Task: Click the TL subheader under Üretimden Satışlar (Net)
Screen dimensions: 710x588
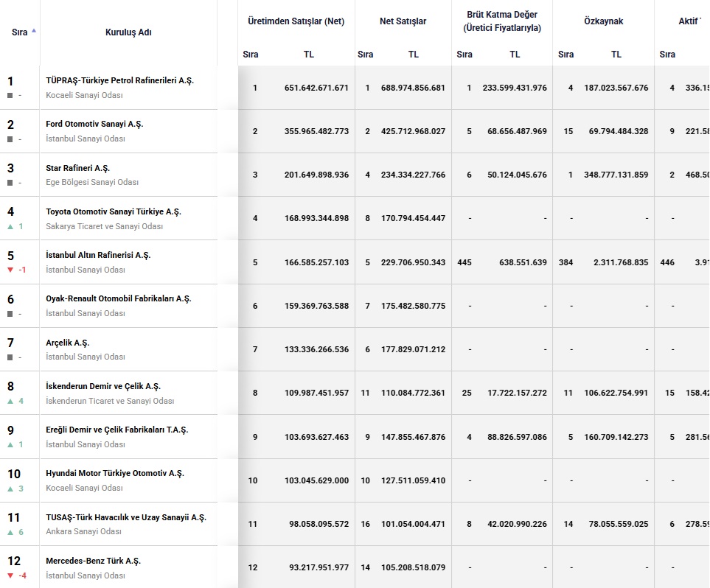Action: click(309, 55)
